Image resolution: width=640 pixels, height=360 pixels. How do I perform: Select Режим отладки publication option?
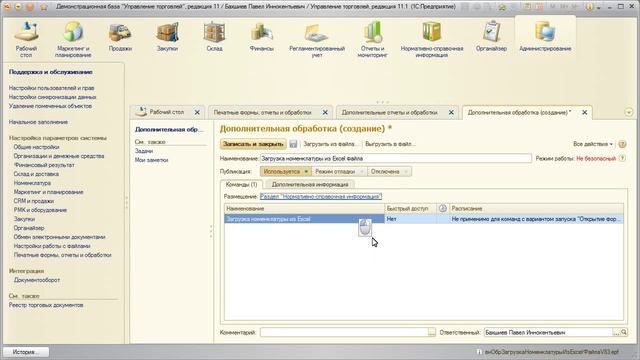pyautogui.click(x=338, y=172)
